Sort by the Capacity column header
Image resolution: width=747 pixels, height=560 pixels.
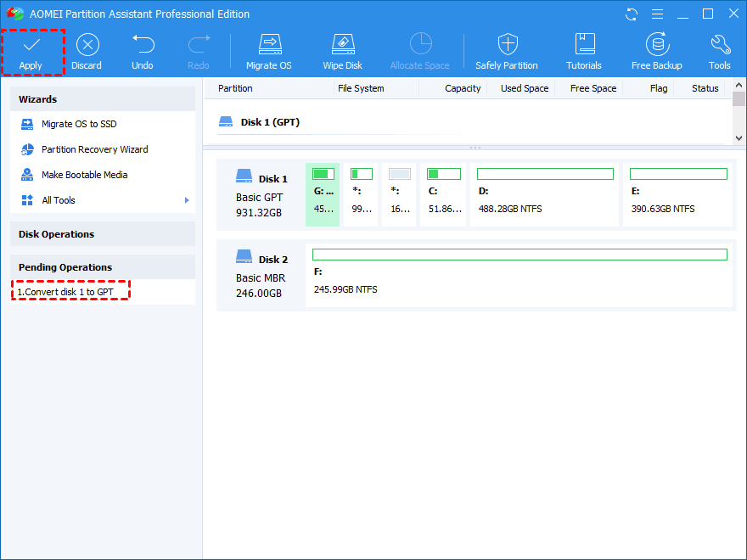463,88
